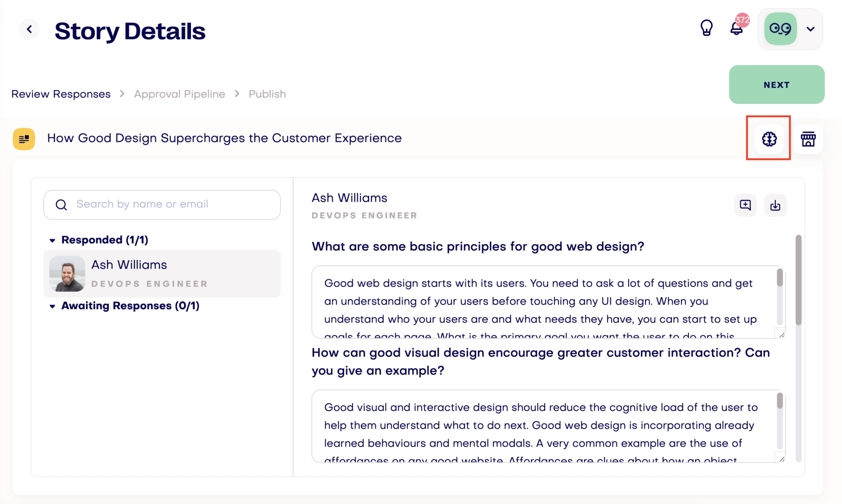Click the download responses icon
The width and height of the screenshot is (842, 504).
coord(775,205)
